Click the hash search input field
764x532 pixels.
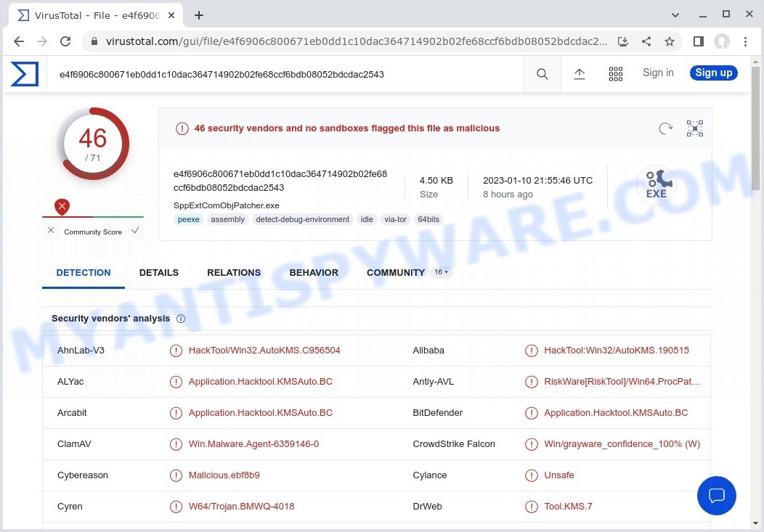tap(285, 74)
